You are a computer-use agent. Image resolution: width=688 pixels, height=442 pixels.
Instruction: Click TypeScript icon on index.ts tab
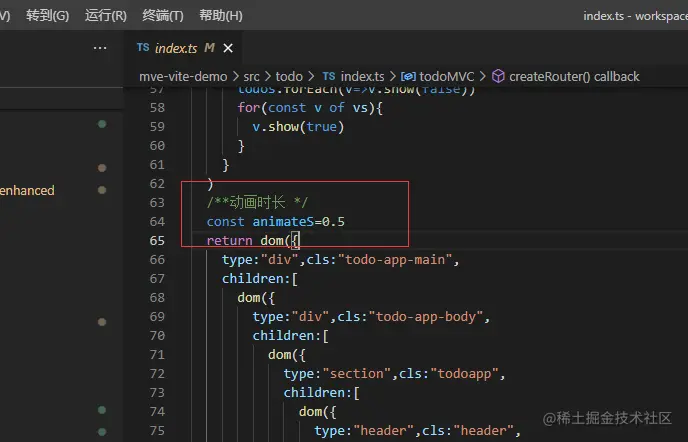point(143,47)
